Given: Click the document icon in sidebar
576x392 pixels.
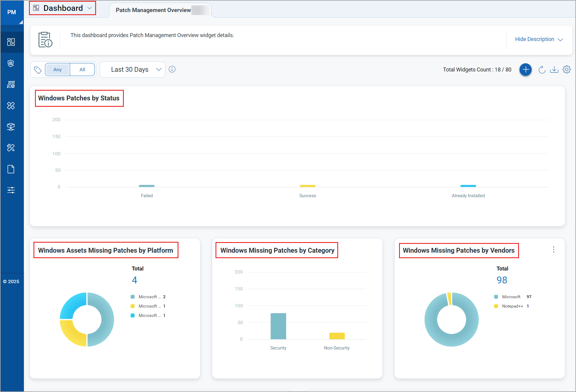Looking at the screenshot, I should click(11, 169).
